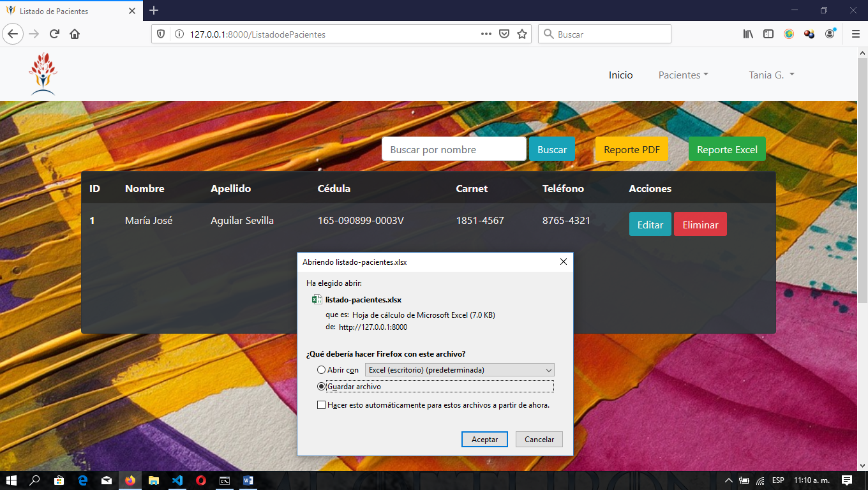The width and height of the screenshot is (868, 490).
Task: Open a new browser tab
Action: [154, 11]
